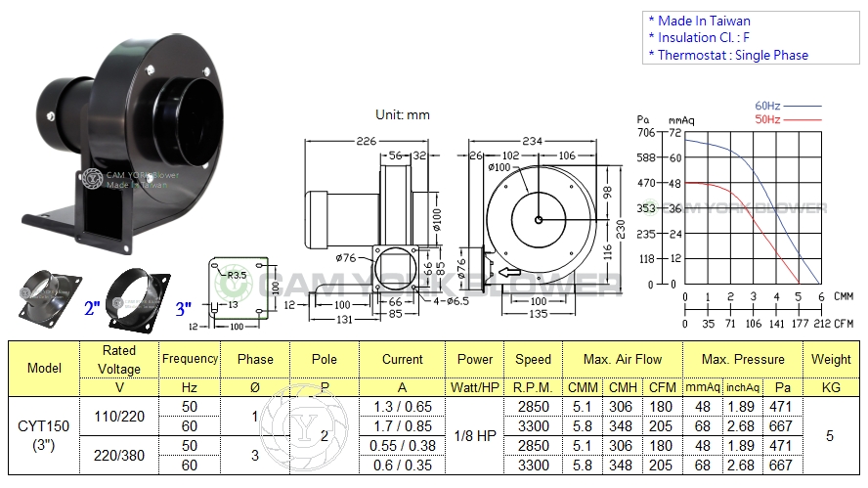Click the weight value '5' cell

pos(830,436)
